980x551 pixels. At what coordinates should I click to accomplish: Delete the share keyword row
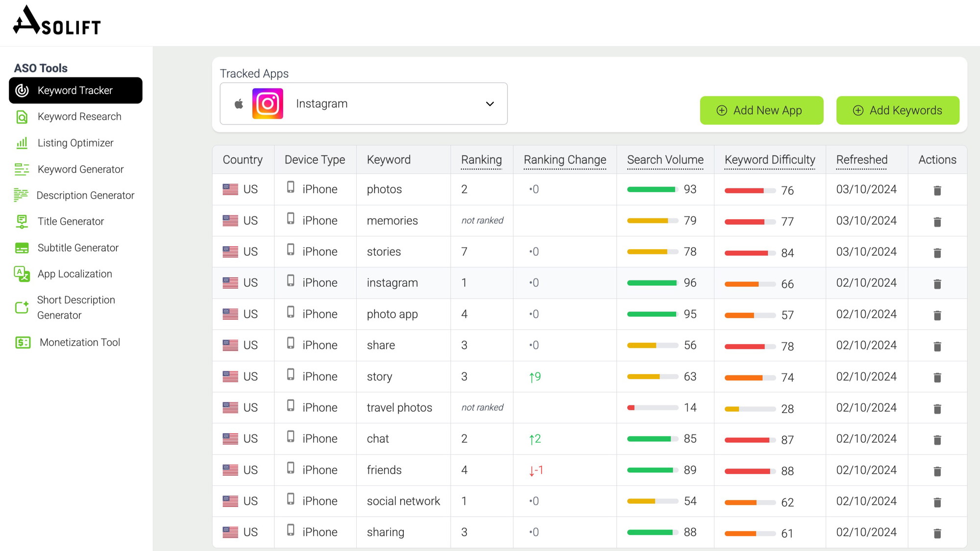[x=937, y=346]
